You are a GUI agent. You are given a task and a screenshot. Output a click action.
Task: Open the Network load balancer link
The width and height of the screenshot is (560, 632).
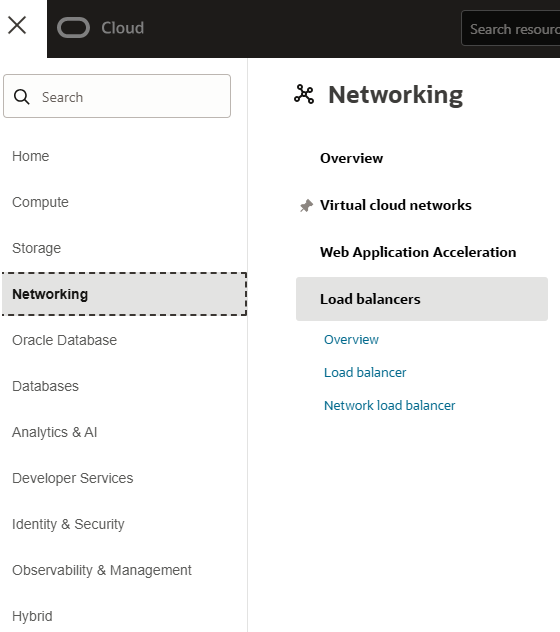pos(389,405)
